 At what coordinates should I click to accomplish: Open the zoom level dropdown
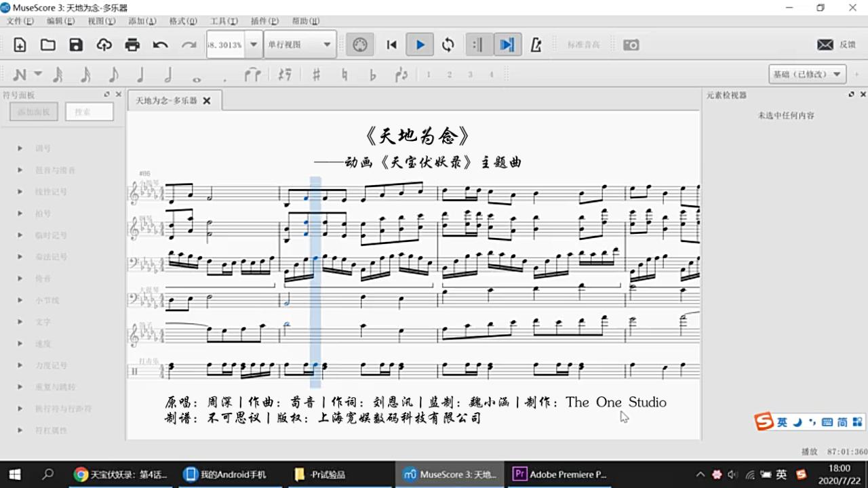254,45
